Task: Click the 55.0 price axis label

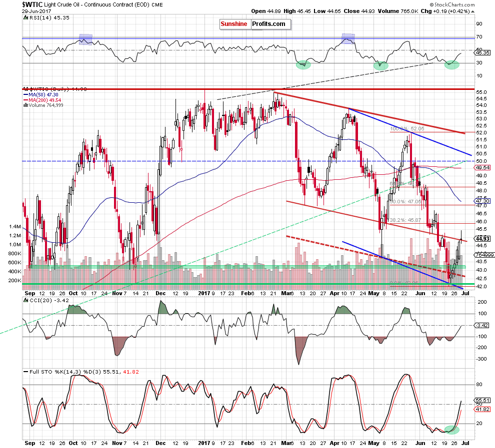Action: click(x=481, y=92)
